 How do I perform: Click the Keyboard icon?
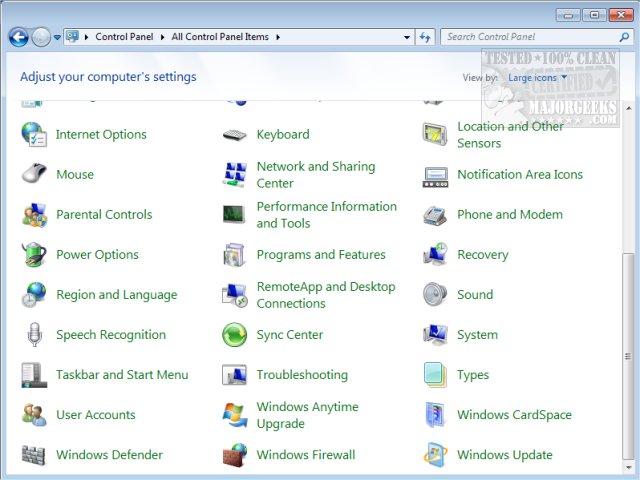pos(235,134)
